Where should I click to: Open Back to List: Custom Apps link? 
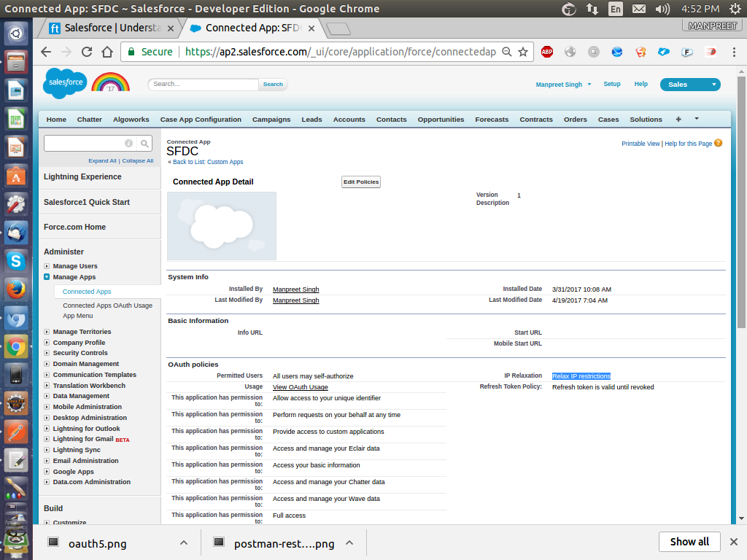click(208, 162)
